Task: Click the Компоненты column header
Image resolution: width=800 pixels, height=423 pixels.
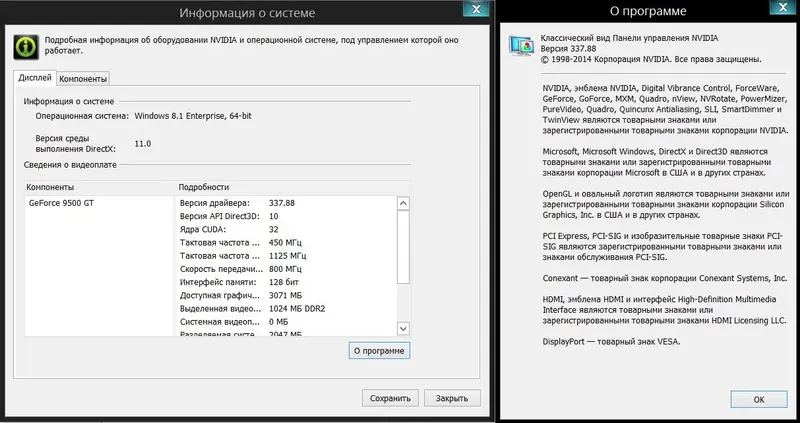Action: coord(50,187)
